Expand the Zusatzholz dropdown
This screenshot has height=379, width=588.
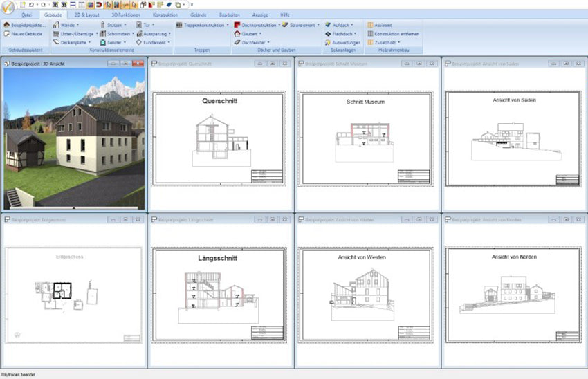(399, 42)
